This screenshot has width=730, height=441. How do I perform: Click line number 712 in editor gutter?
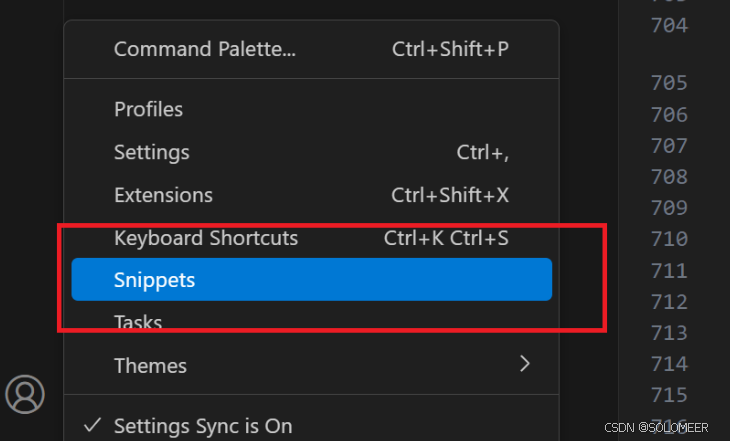click(x=668, y=301)
